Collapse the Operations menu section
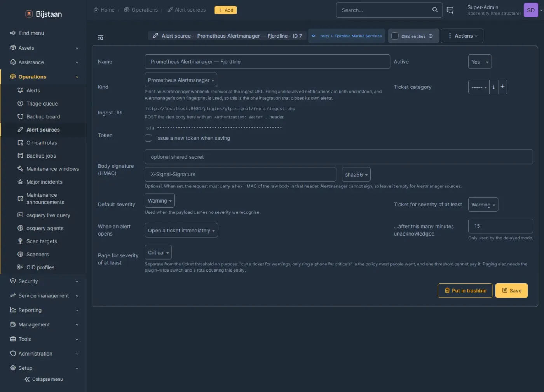The width and height of the screenshot is (544, 392). (45, 77)
